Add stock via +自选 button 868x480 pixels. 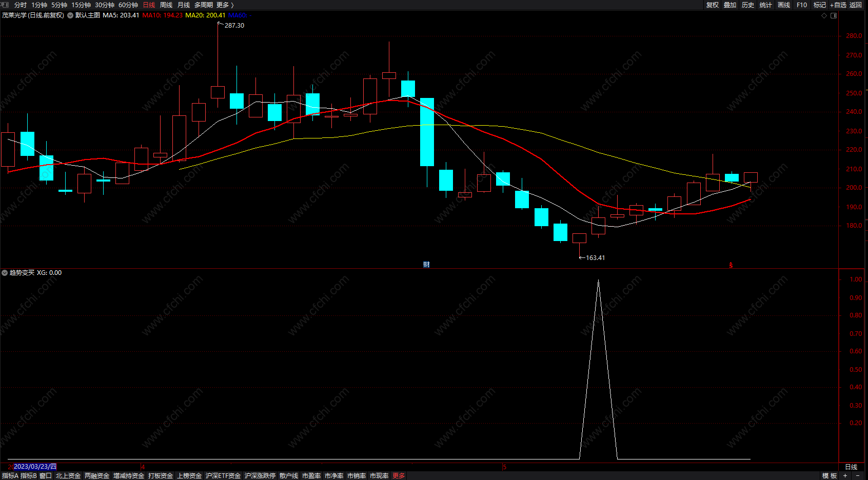(838, 5)
